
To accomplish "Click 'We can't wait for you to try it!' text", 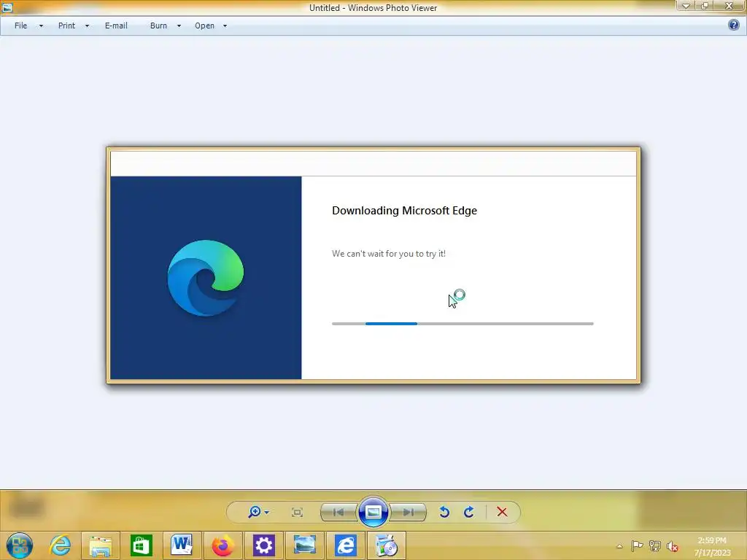I will pos(389,254).
